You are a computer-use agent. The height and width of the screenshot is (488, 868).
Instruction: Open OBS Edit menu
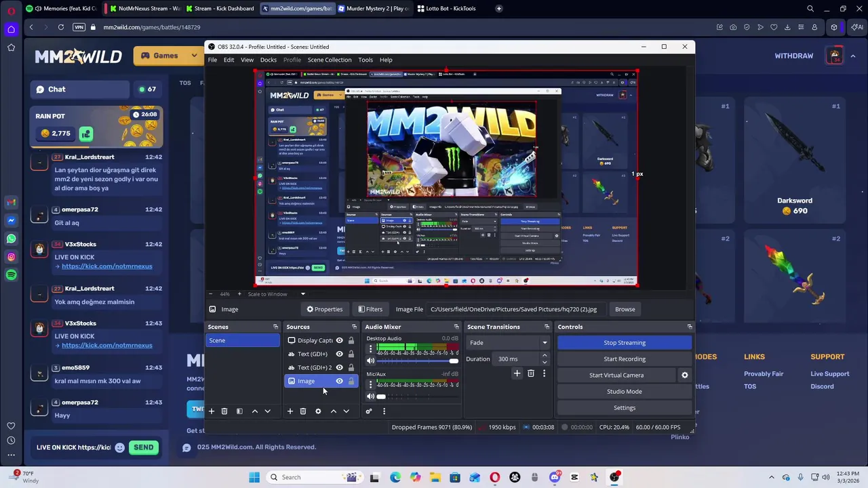(x=229, y=60)
